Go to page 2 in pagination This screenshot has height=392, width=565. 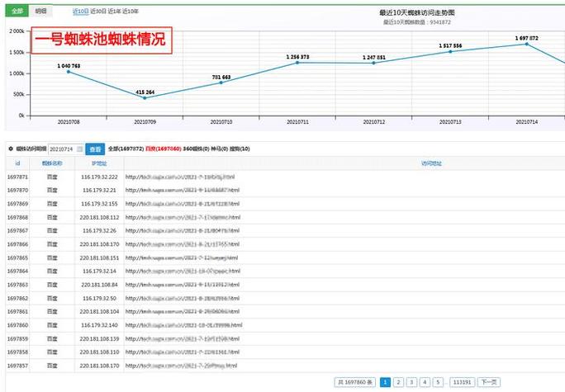point(399,382)
